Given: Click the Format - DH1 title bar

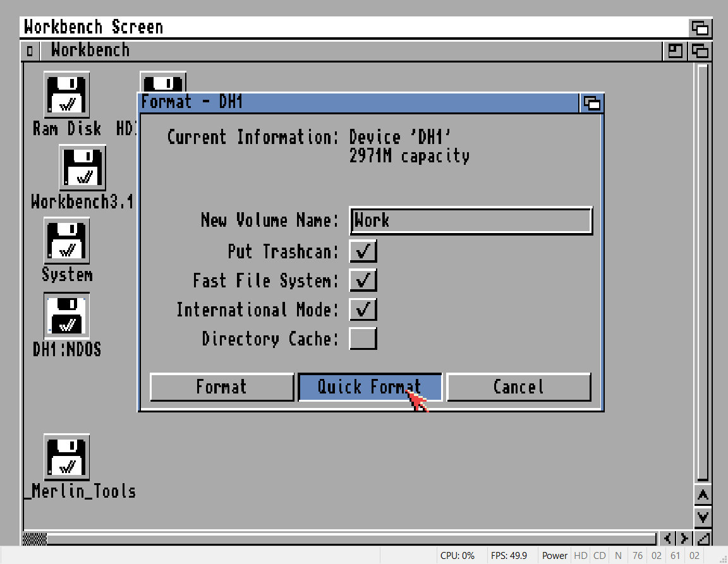Looking at the screenshot, I should click(360, 102).
